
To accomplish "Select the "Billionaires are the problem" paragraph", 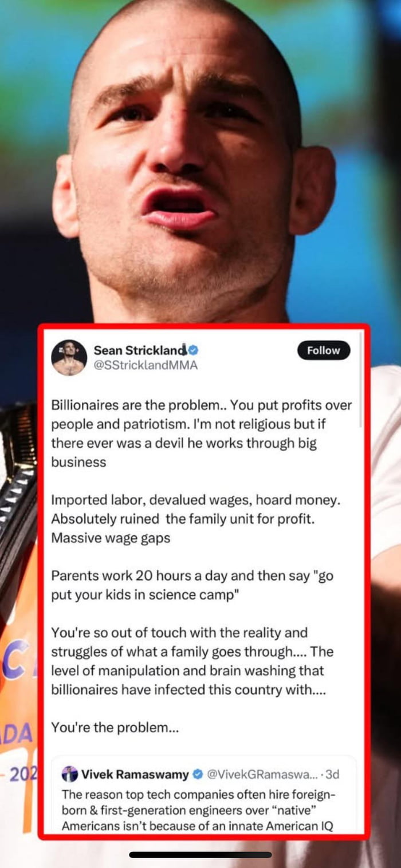I will point(201,433).
